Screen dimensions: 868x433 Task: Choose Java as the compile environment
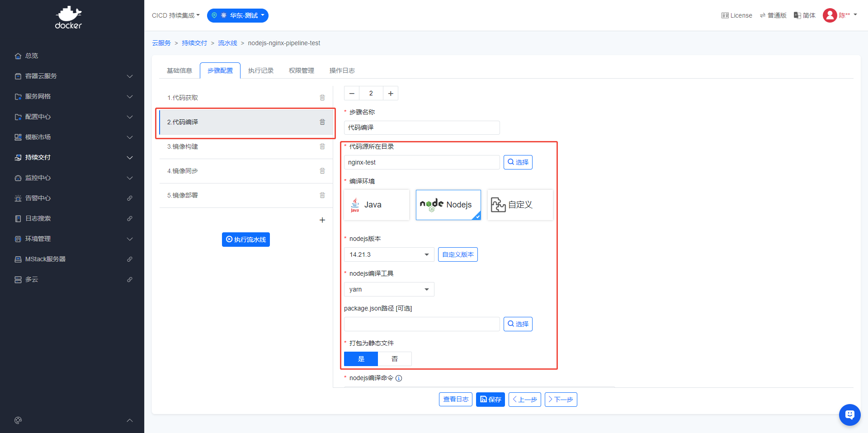[x=377, y=205]
